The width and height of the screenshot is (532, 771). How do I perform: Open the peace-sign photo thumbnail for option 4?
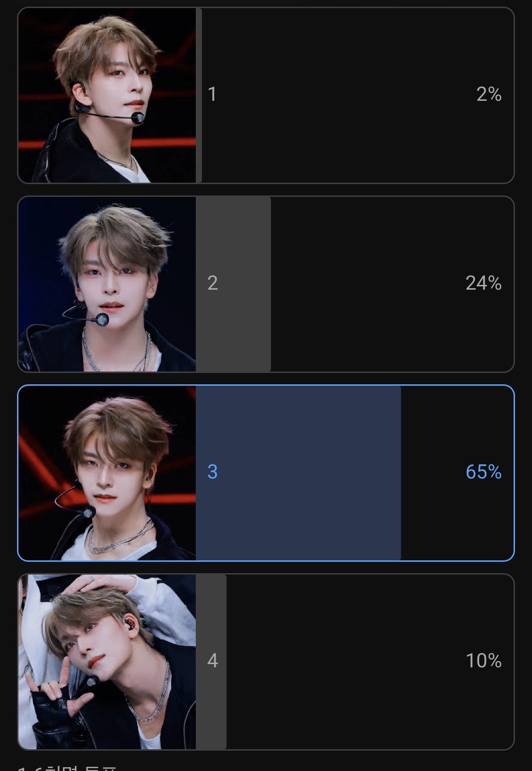pyautogui.click(x=107, y=662)
